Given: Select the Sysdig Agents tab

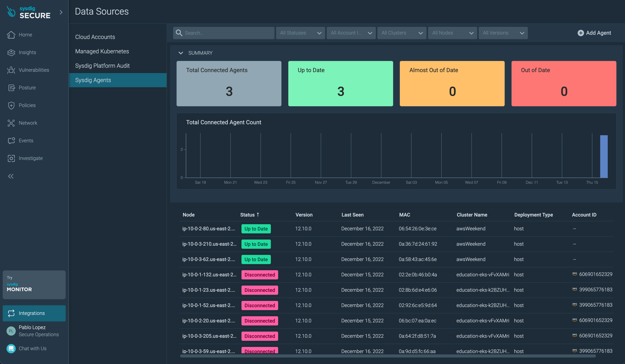Looking at the screenshot, I should pyautogui.click(x=118, y=80).
